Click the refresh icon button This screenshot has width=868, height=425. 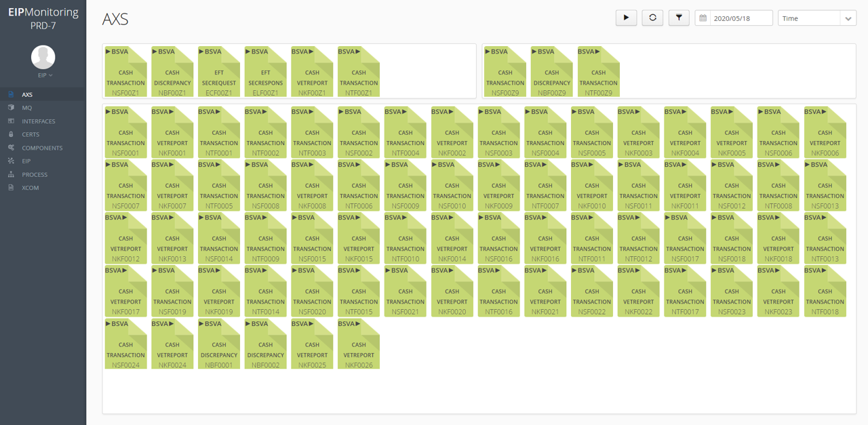click(x=652, y=18)
